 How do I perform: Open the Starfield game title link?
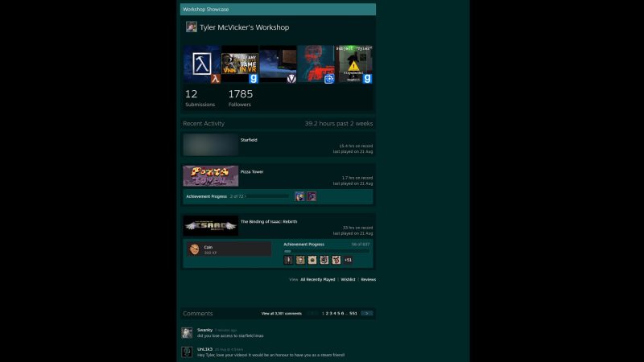click(x=249, y=140)
